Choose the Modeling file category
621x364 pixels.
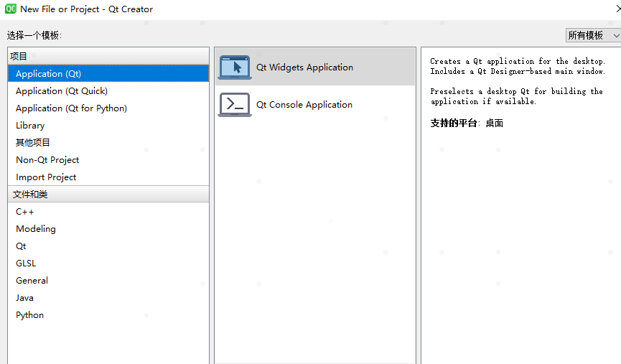108,229
